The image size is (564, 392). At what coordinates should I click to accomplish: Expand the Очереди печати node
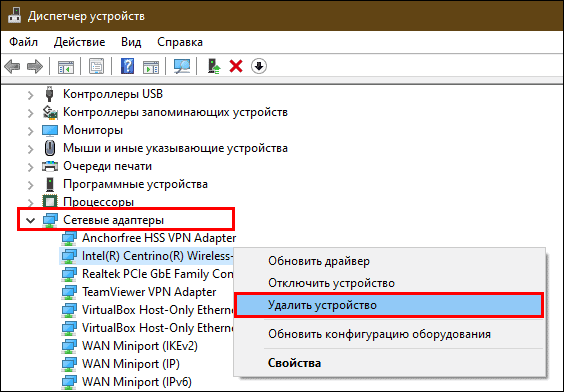31,167
